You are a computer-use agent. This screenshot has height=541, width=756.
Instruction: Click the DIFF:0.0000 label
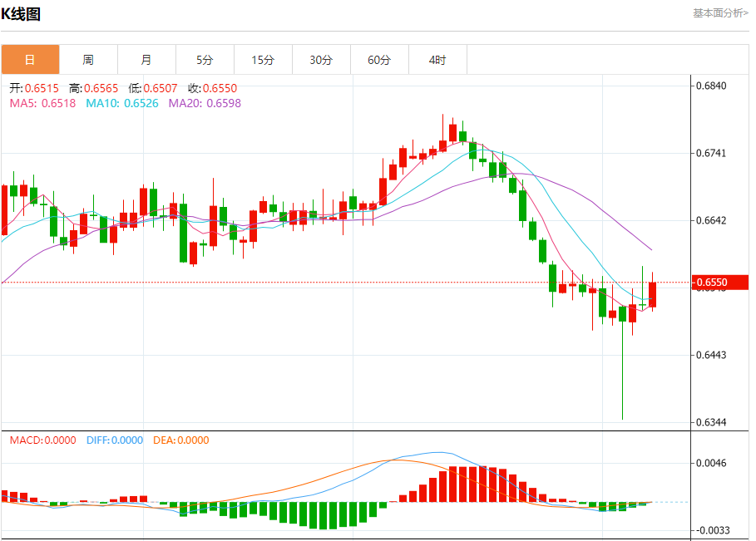(115, 440)
